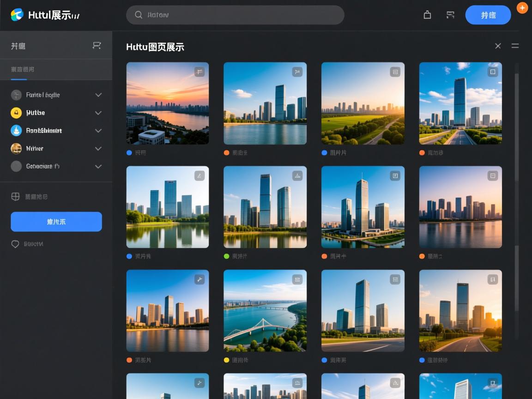
Task: Click the blue pill button in the top header
Action: pyautogui.click(x=488, y=15)
